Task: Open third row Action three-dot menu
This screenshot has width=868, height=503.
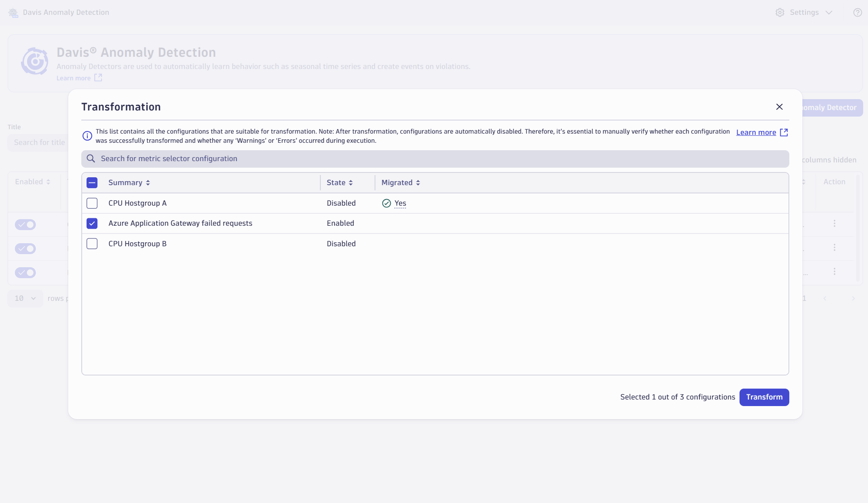Action: [x=834, y=272]
